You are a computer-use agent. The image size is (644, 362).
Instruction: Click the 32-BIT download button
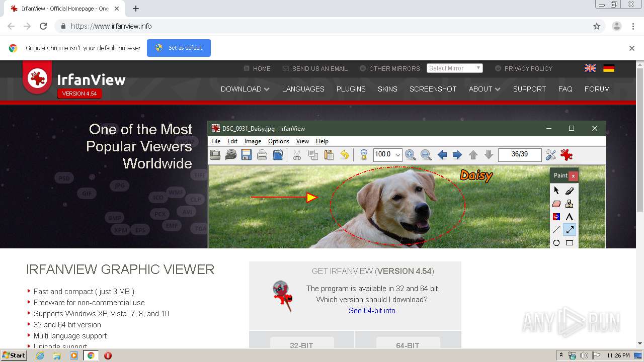(x=302, y=343)
